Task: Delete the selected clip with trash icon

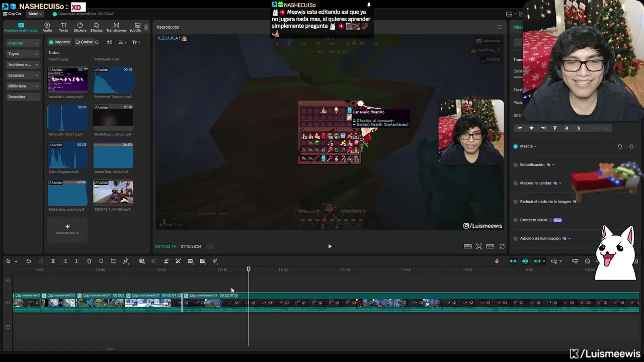Action: [x=89, y=261]
